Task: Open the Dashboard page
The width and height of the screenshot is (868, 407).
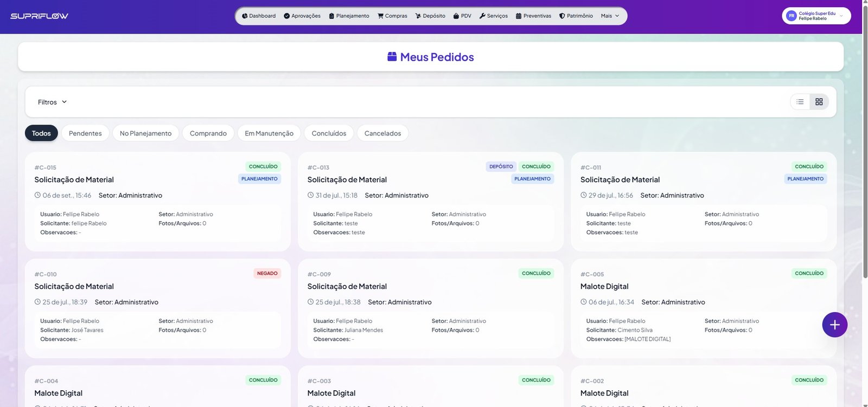Action: [x=259, y=16]
